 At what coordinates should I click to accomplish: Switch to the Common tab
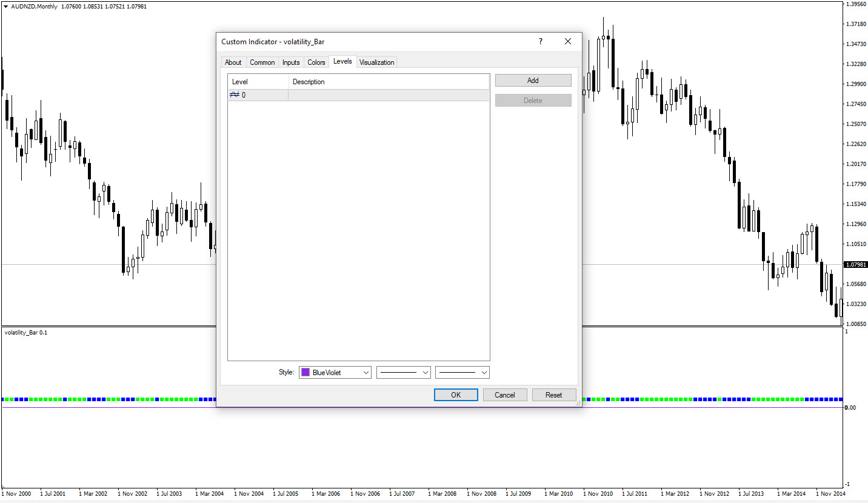pos(262,62)
